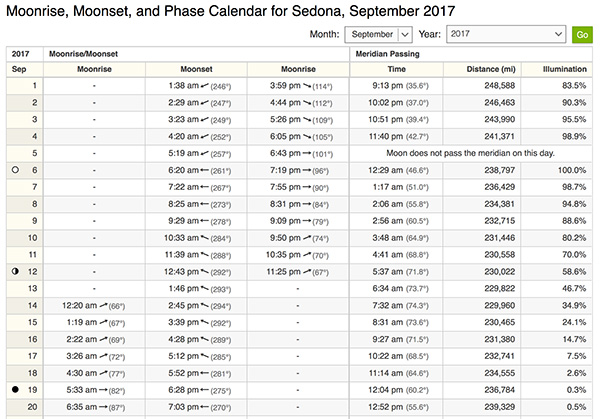This screenshot has width=600, height=419.
Task: Click the moonrise arrow next to 6:35 am
Action: (x=103, y=407)
